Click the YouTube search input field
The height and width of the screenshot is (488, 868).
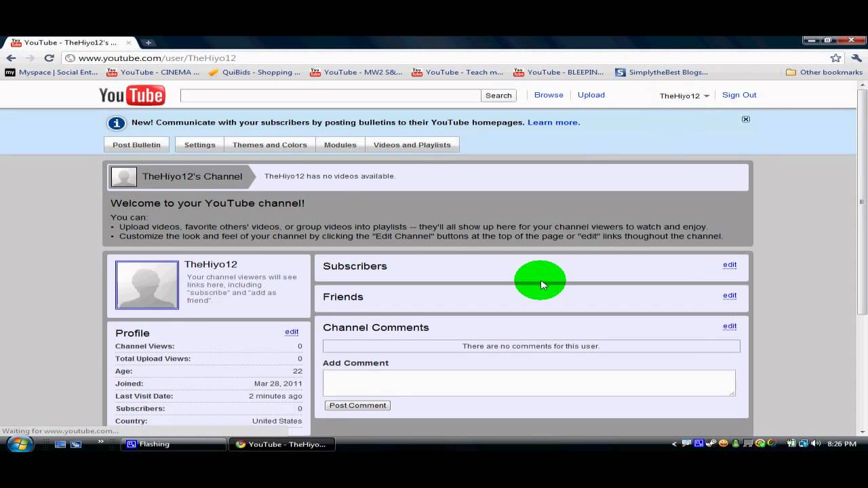click(x=330, y=96)
